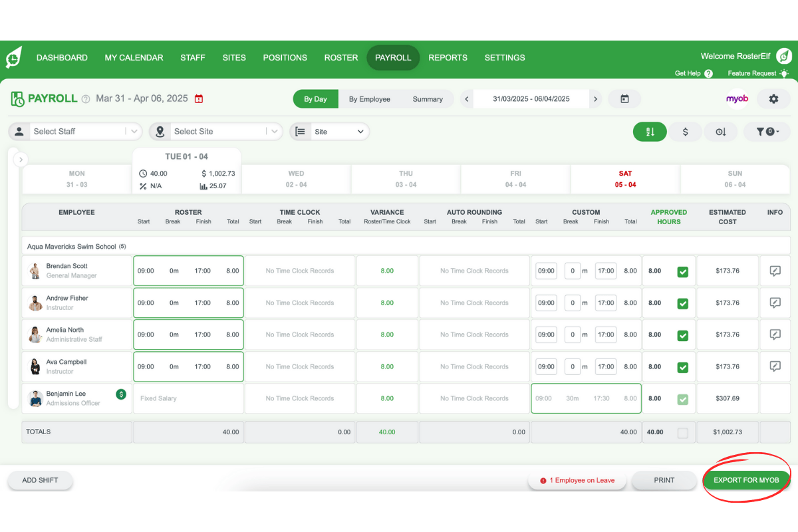798x532 pixels.
Task: Click the MYOB integration icon
Action: pos(737,98)
